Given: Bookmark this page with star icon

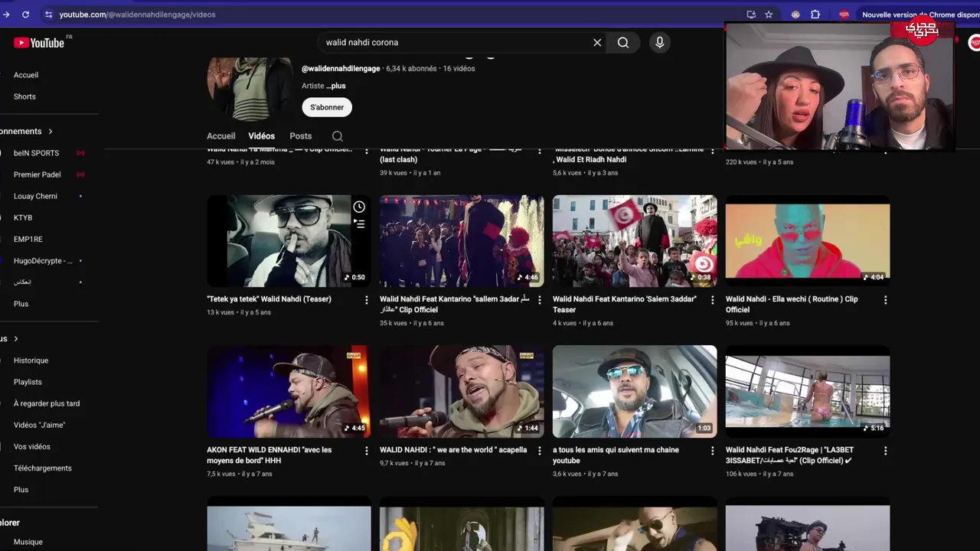Looking at the screenshot, I should click(x=769, y=15).
